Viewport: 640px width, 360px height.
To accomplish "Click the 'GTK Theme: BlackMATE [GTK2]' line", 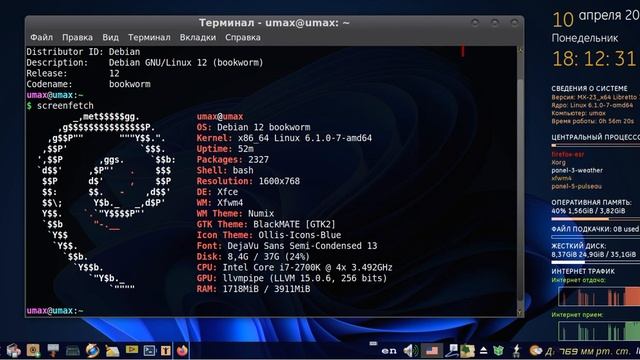I will [x=266, y=224].
